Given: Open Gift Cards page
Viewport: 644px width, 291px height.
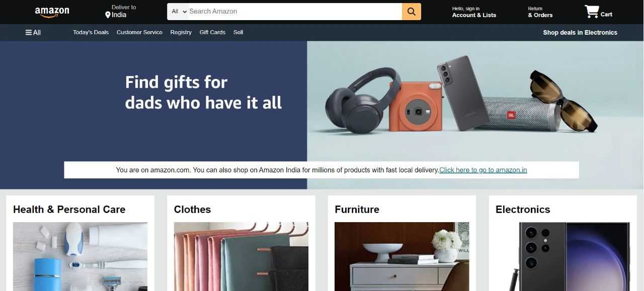Looking at the screenshot, I should (212, 32).
